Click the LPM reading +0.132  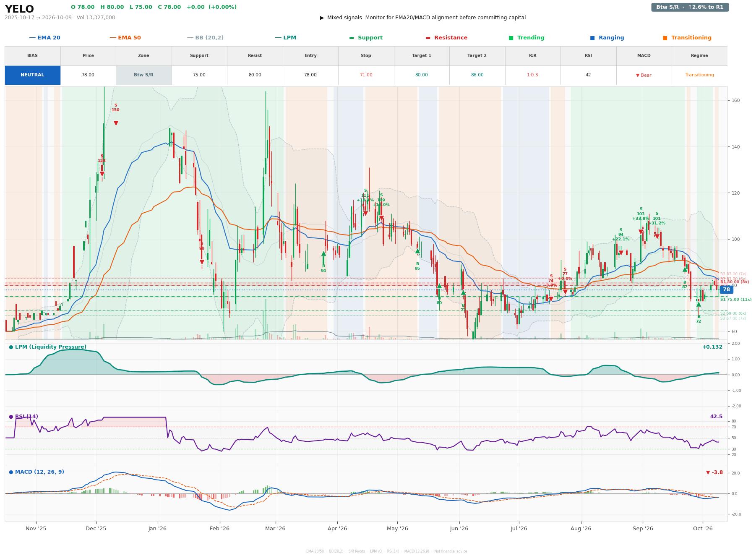tap(712, 347)
